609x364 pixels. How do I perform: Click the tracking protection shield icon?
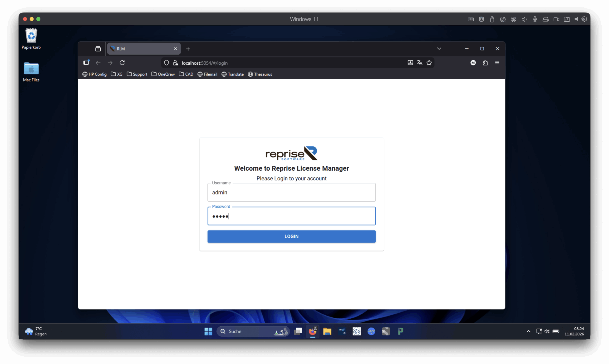pyautogui.click(x=167, y=63)
